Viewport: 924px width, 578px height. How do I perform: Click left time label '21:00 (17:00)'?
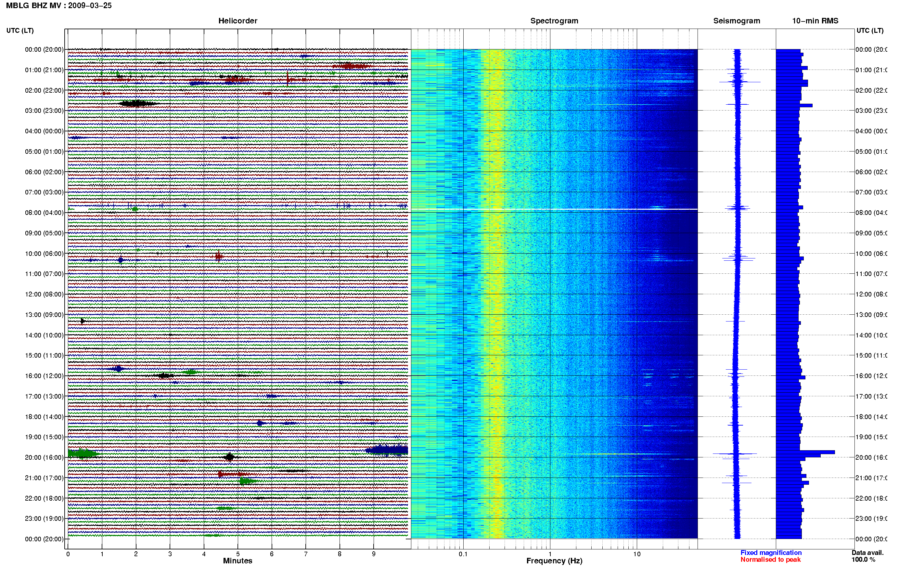pos(44,478)
